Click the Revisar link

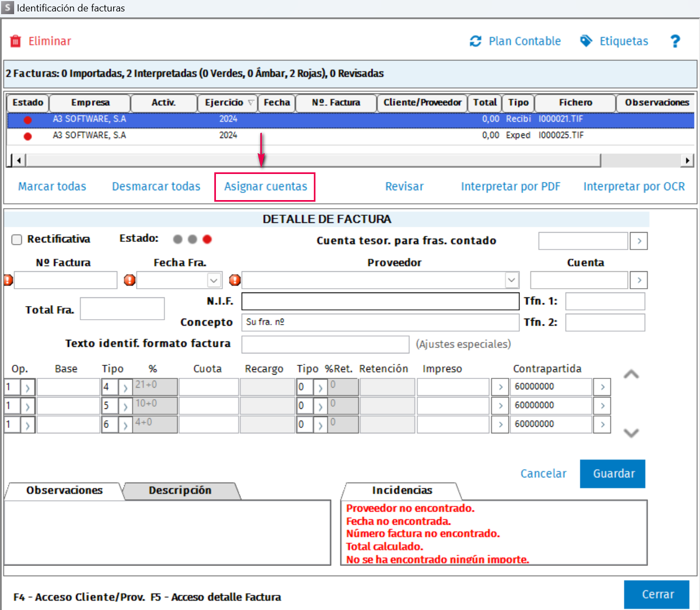click(404, 186)
